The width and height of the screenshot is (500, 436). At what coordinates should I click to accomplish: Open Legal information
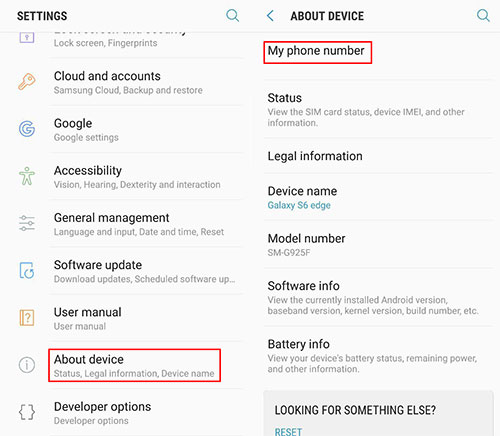378,156
